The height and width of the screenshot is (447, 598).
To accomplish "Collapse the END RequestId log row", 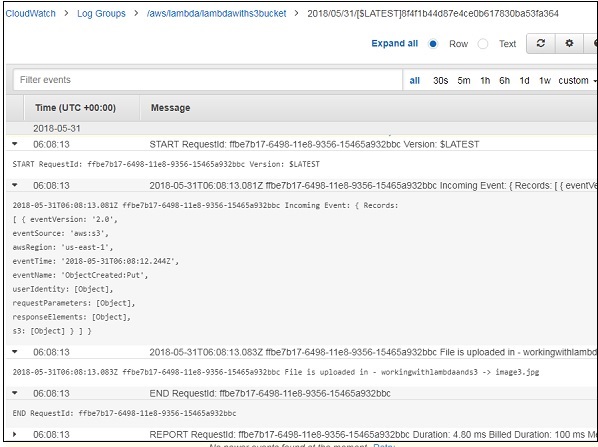I will (x=15, y=393).
